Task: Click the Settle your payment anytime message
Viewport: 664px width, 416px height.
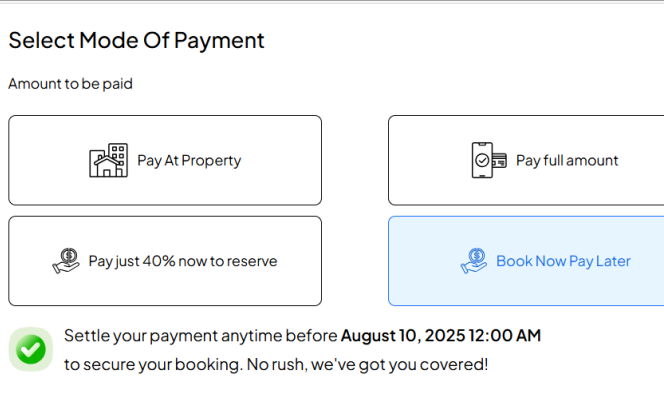Action: (200, 335)
